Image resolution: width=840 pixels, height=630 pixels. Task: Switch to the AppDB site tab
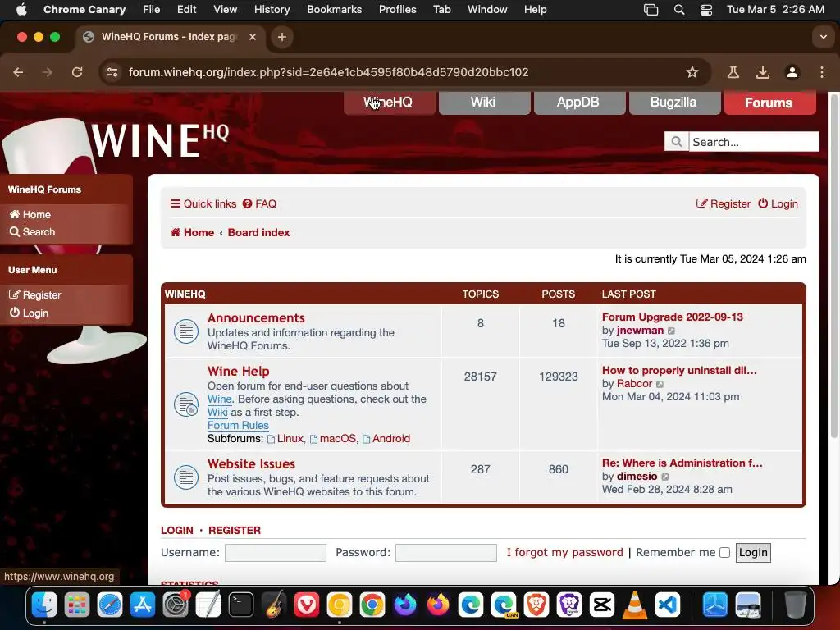(579, 103)
